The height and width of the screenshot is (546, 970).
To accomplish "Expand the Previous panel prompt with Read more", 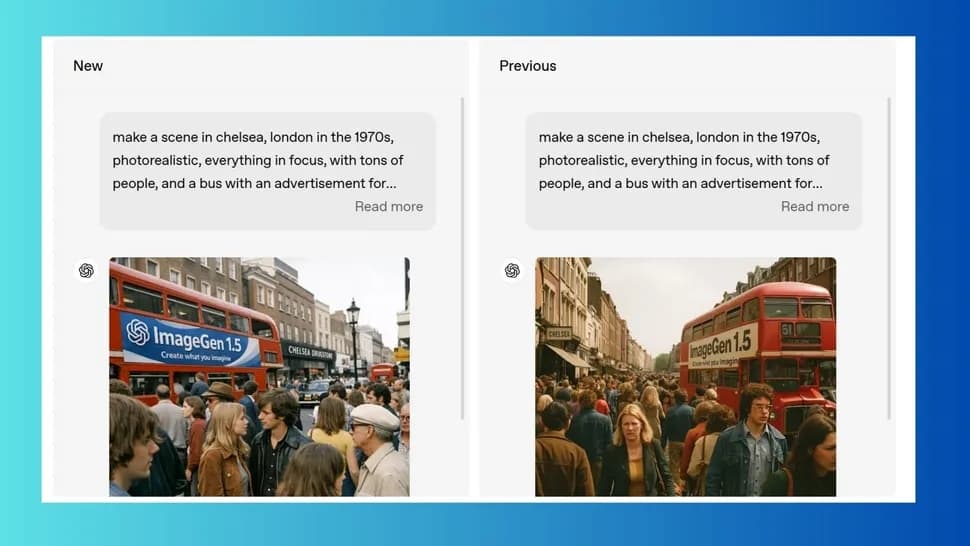I will 814,207.
